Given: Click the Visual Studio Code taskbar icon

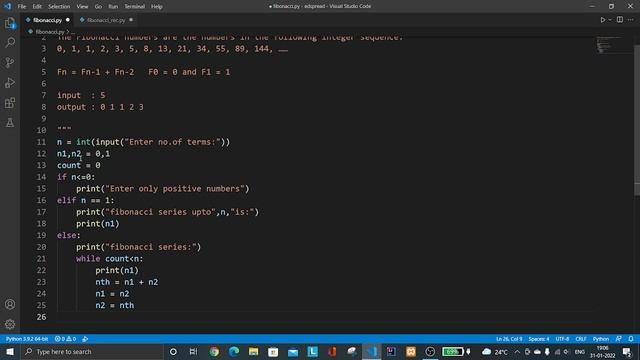Looking at the screenshot, I should (x=371, y=352).
